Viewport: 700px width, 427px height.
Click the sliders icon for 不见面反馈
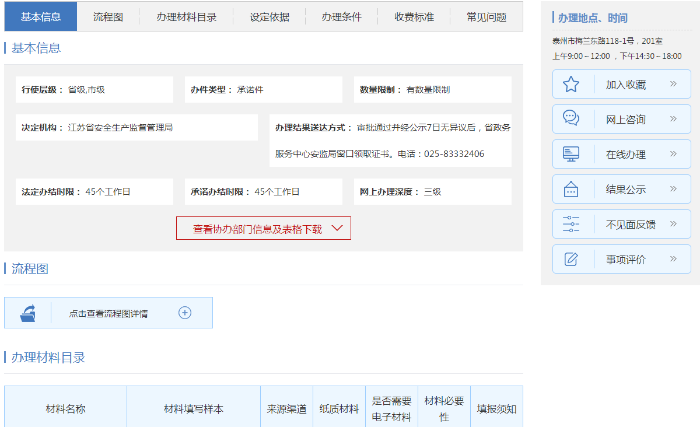coord(571,224)
